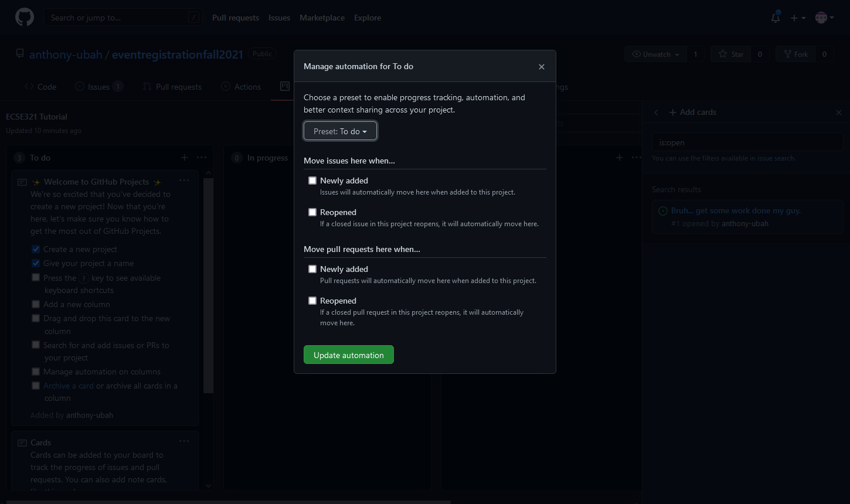Open Welcome card's three-dot menu
Screen dimensions: 850x504
point(184,181)
